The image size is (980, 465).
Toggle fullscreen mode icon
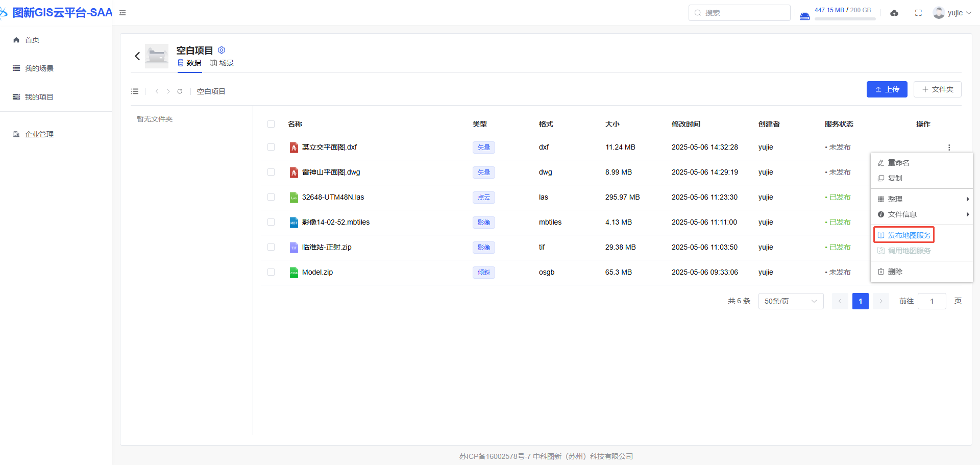tap(918, 13)
